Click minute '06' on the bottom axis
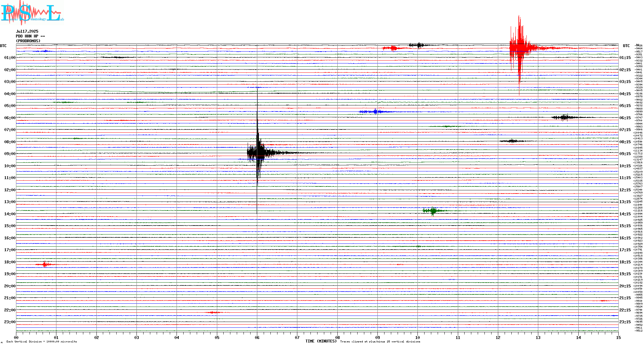The width and height of the screenshot is (644, 346). point(257,337)
